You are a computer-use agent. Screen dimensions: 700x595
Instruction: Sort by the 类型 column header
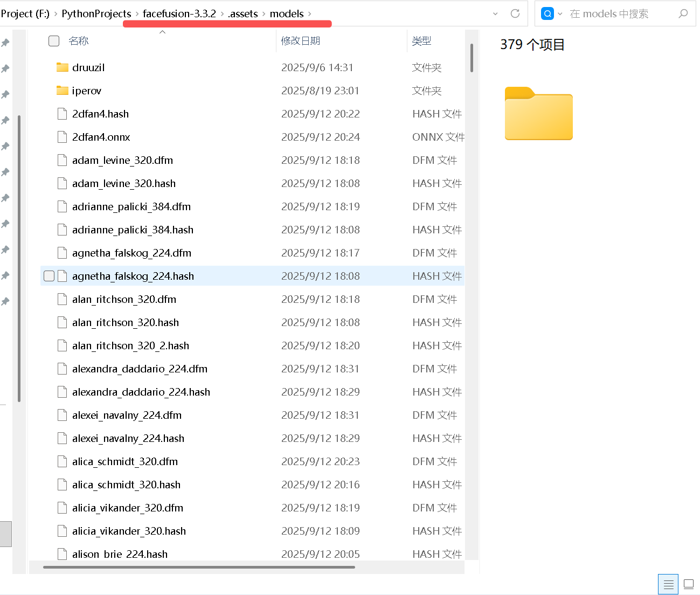(421, 41)
